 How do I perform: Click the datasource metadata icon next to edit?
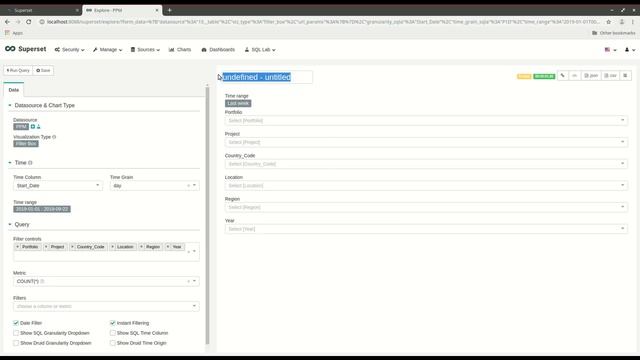tap(39, 127)
